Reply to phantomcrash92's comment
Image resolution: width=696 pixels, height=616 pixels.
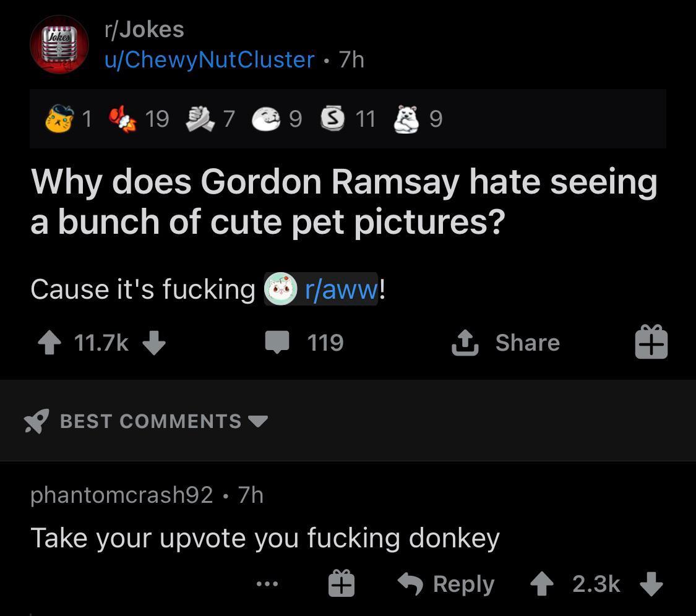click(445, 584)
